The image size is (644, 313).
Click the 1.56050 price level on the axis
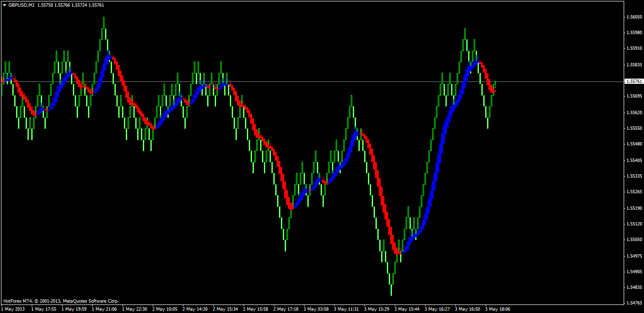click(634, 17)
